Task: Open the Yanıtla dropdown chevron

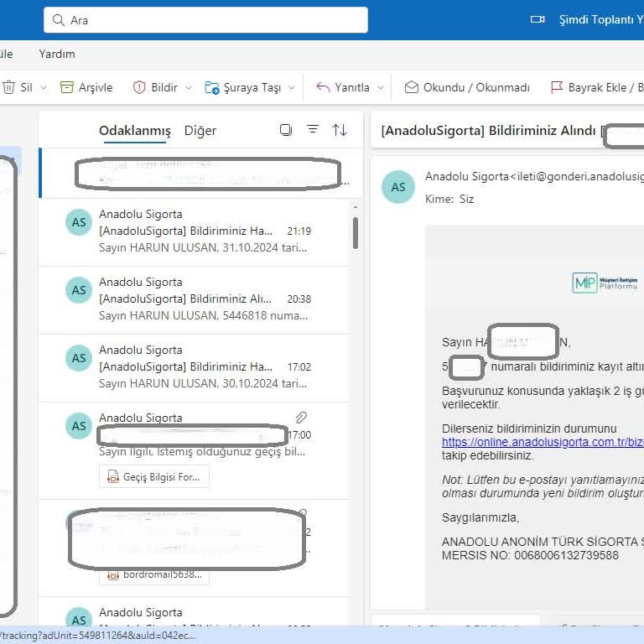Action: pyautogui.click(x=381, y=87)
